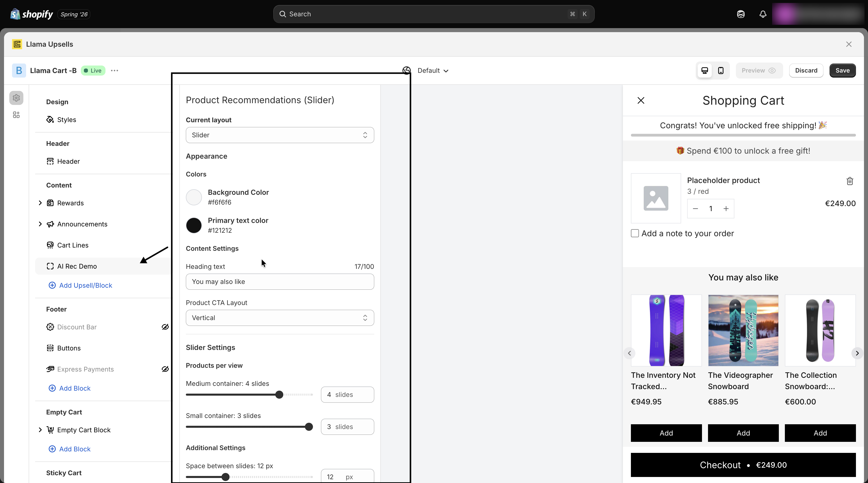Viewport: 868px width, 483px height.
Task: Open the Product CTA Layout dropdown
Action: tap(280, 318)
